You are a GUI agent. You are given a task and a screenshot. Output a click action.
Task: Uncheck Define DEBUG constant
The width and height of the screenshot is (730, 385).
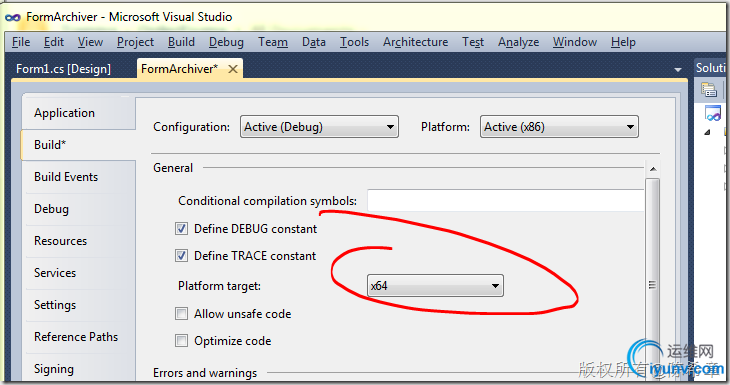[x=181, y=229]
